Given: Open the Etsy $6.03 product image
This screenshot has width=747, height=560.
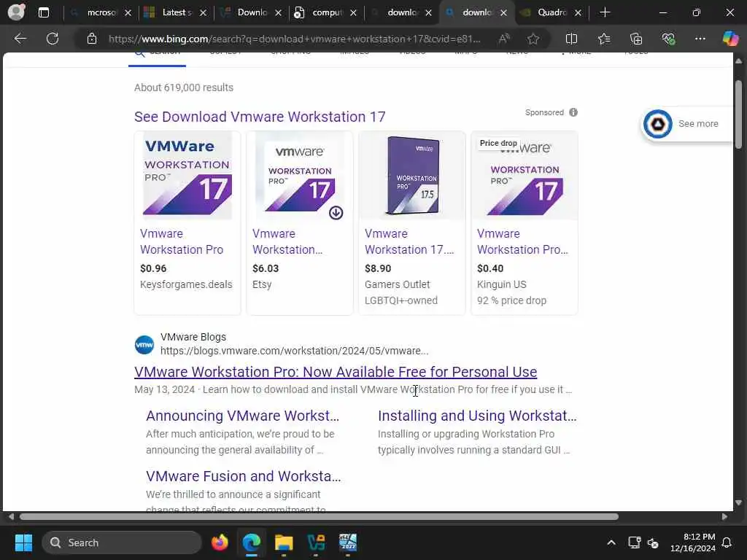Looking at the screenshot, I should click(x=300, y=176).
